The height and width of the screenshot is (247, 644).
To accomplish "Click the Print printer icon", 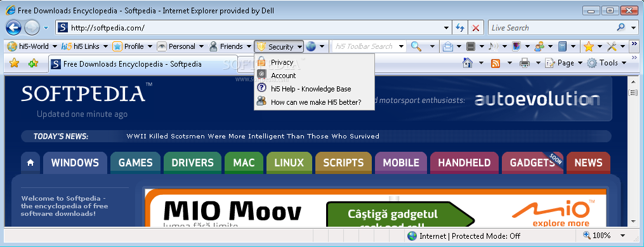I will pyautogui.click(x=525, y=63).
